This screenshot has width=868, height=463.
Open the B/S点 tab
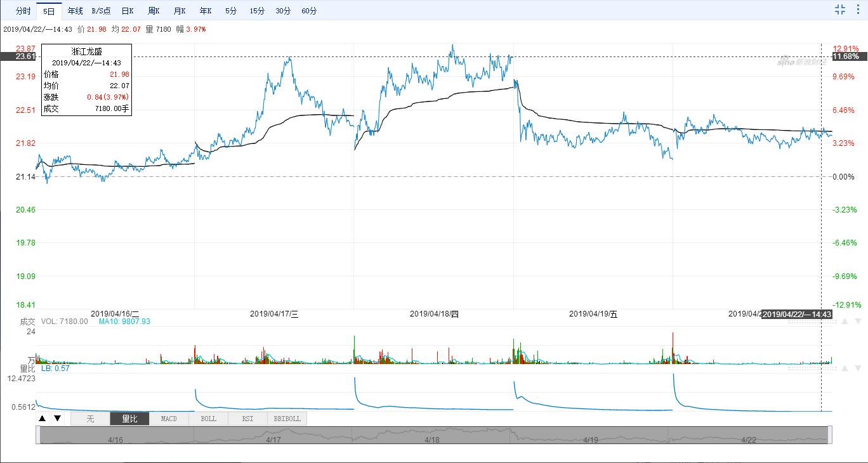(101, 11)
